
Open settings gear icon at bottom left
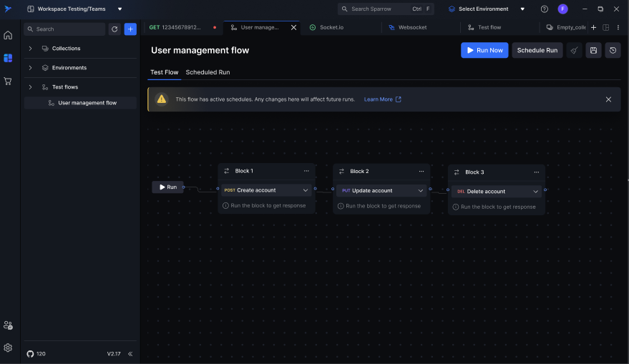[8, 348]
